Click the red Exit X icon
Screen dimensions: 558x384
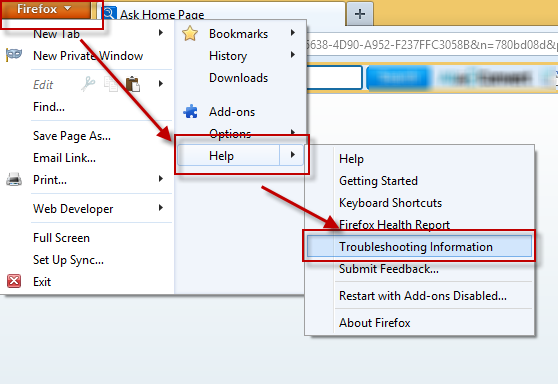[14, 281]
